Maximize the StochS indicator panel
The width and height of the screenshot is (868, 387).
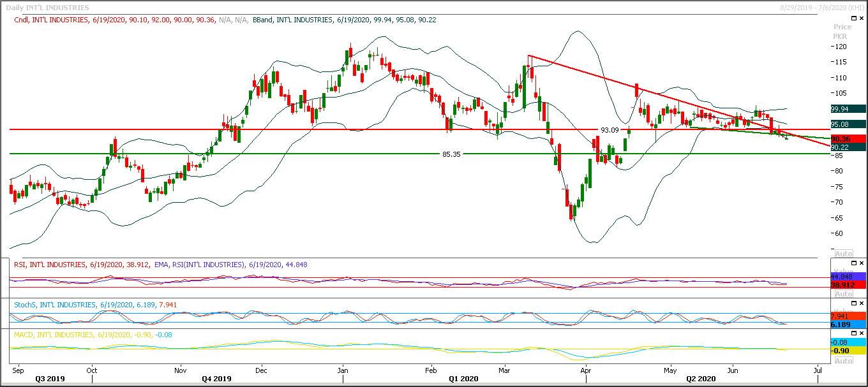click(853, 302)
